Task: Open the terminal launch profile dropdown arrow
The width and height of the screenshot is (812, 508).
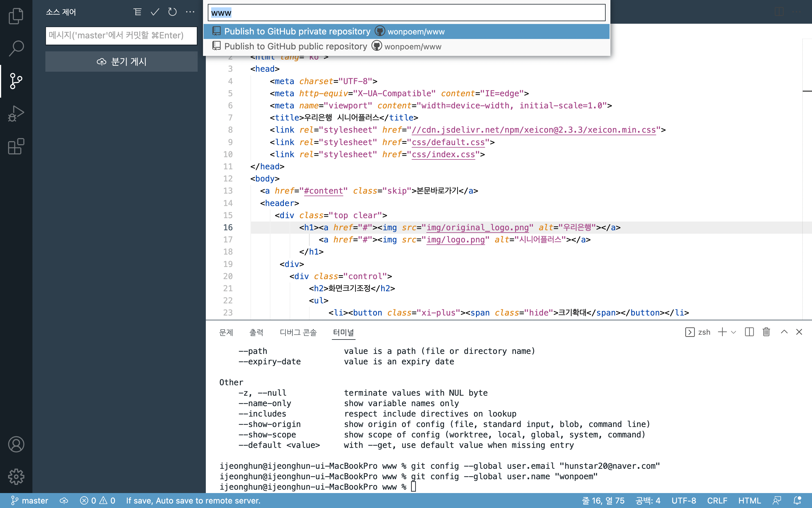Action: click(x=734, y=332)
